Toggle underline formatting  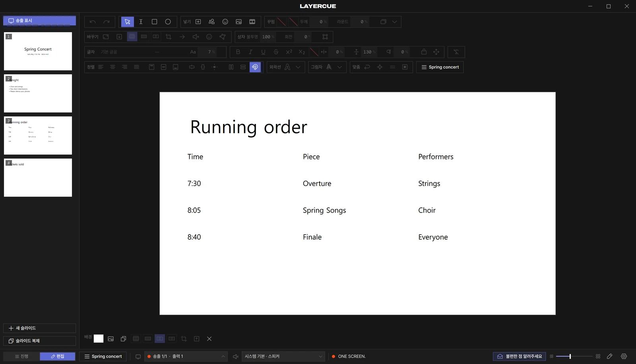click(x=263, y=52)
